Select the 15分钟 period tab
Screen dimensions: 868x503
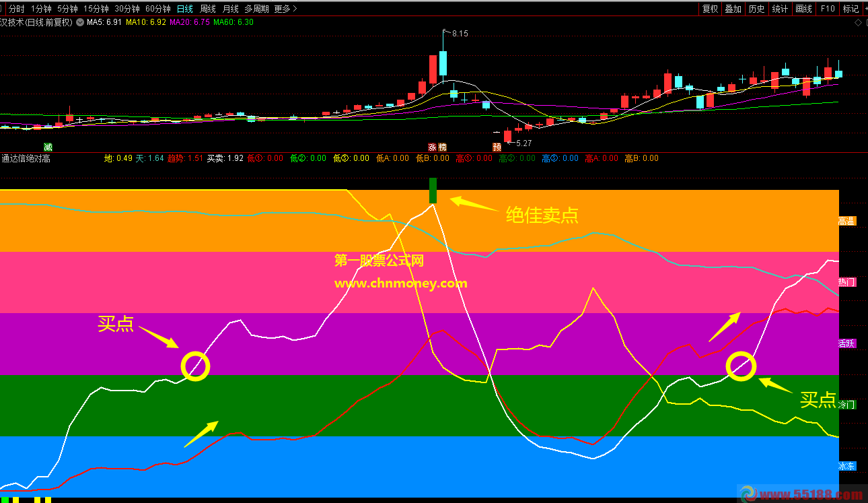click(x=96, y=9)
